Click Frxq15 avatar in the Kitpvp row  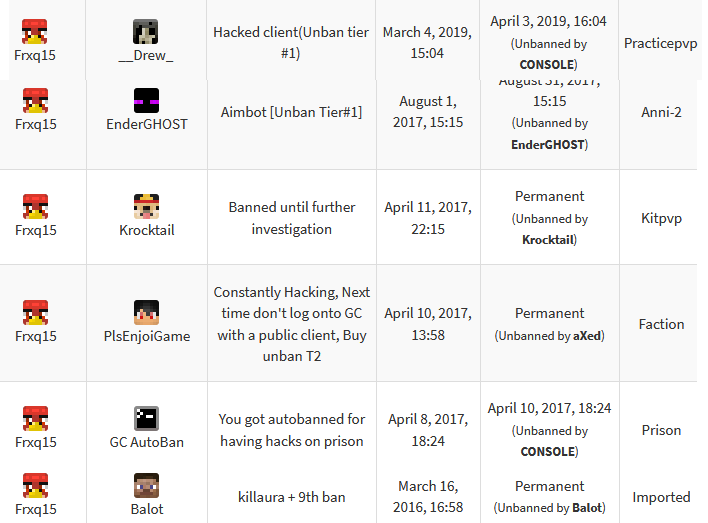tap(35, 206)
